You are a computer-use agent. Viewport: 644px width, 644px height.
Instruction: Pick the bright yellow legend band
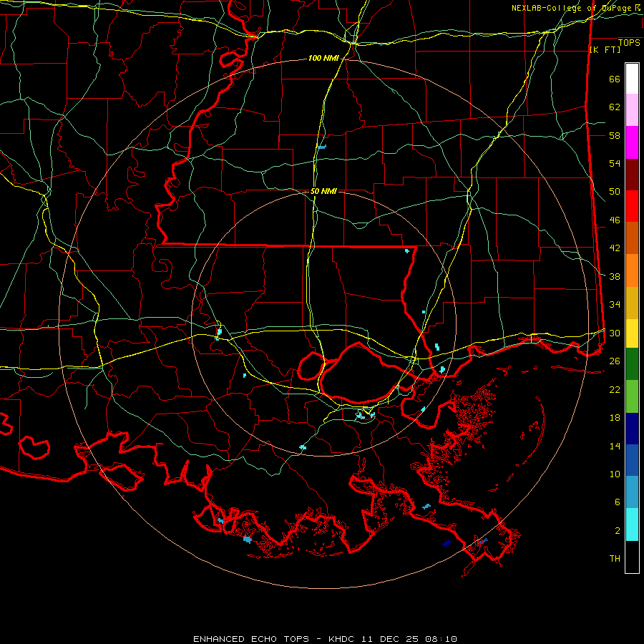(632, 333)
